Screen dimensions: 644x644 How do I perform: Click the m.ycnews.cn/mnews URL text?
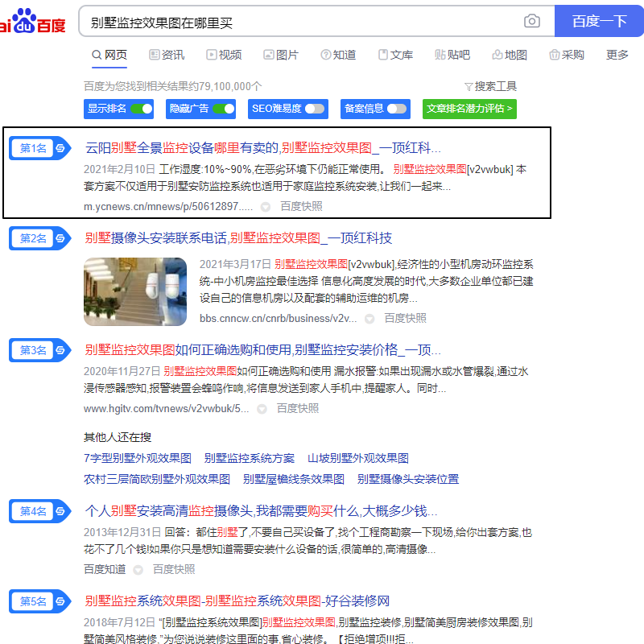168,206
